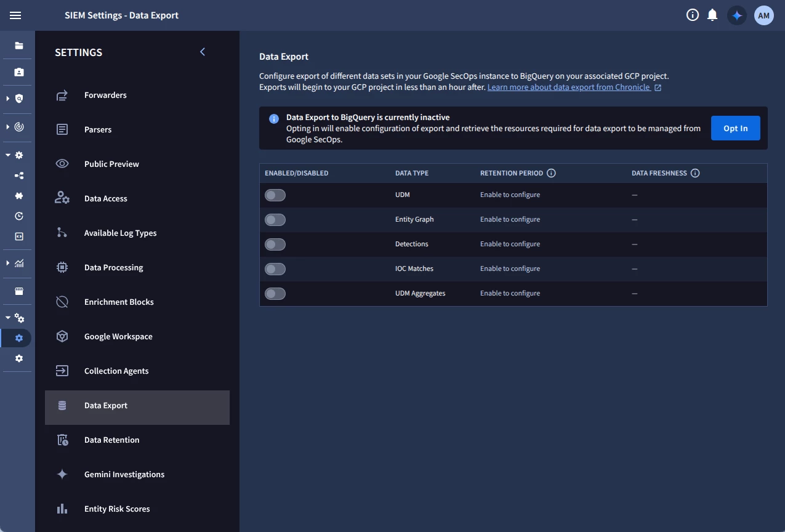Click IOC Matches data type cell
This screenshot has height=532, width=785.
tap(414, 268)
